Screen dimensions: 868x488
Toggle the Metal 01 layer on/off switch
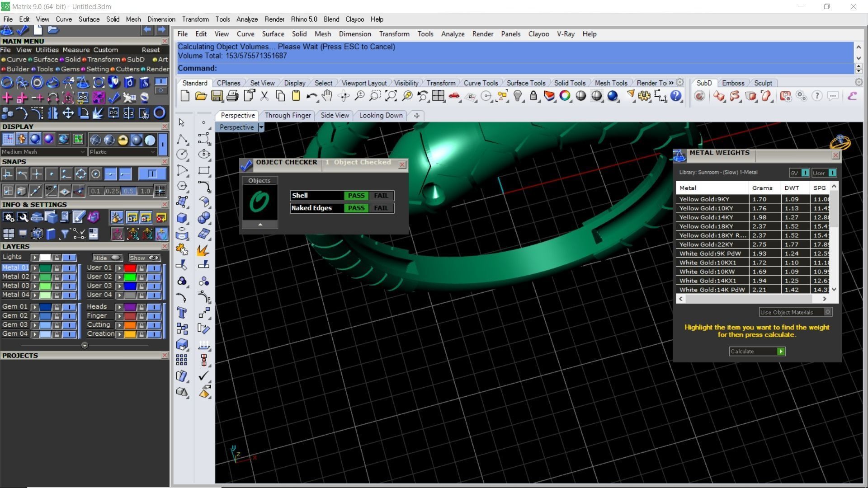tap(69, 268)
